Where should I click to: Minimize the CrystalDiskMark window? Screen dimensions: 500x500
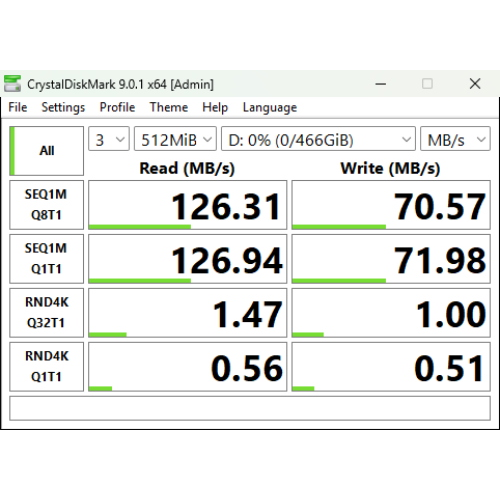tap(381, 84)
